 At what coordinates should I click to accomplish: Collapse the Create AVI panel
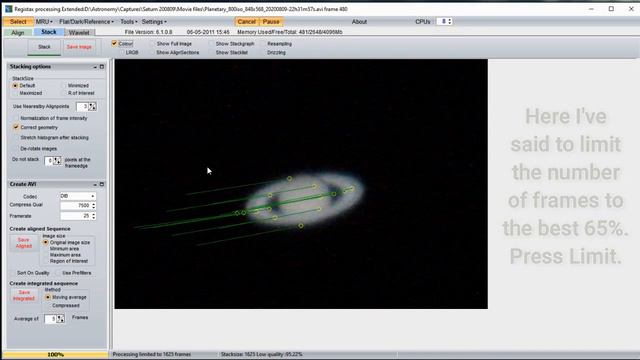click(95, 184)
